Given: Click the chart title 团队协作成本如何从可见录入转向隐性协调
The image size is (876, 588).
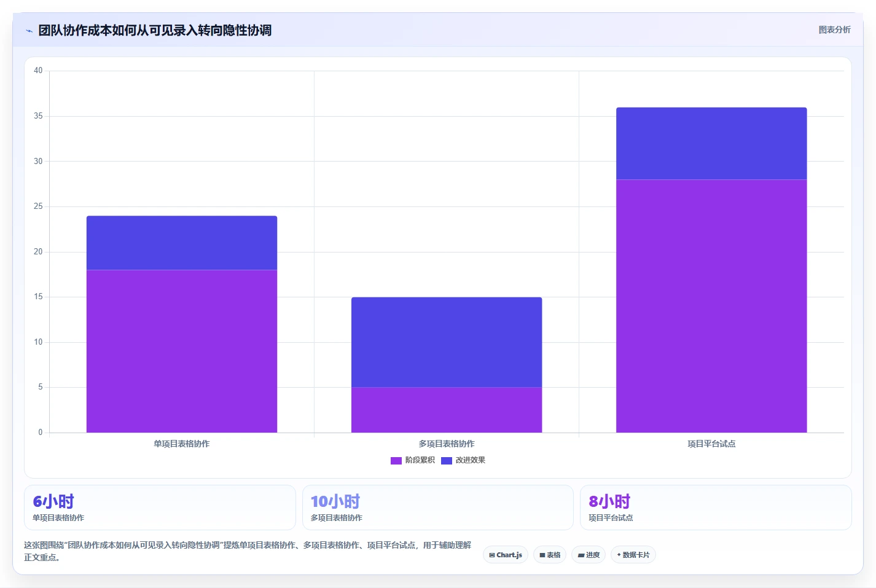Looking at the screenshot, I should pyautogui.click(x=155, y=30).
